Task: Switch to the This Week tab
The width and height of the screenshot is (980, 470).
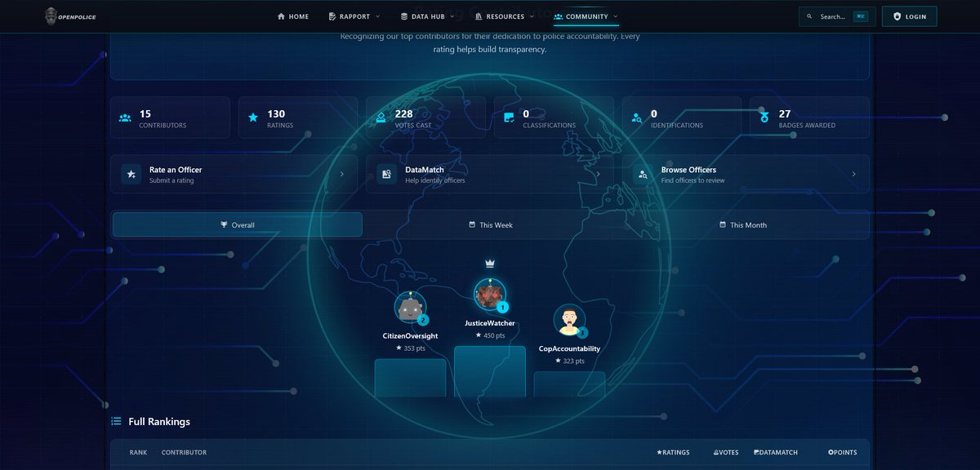Action: click(490, 225)
